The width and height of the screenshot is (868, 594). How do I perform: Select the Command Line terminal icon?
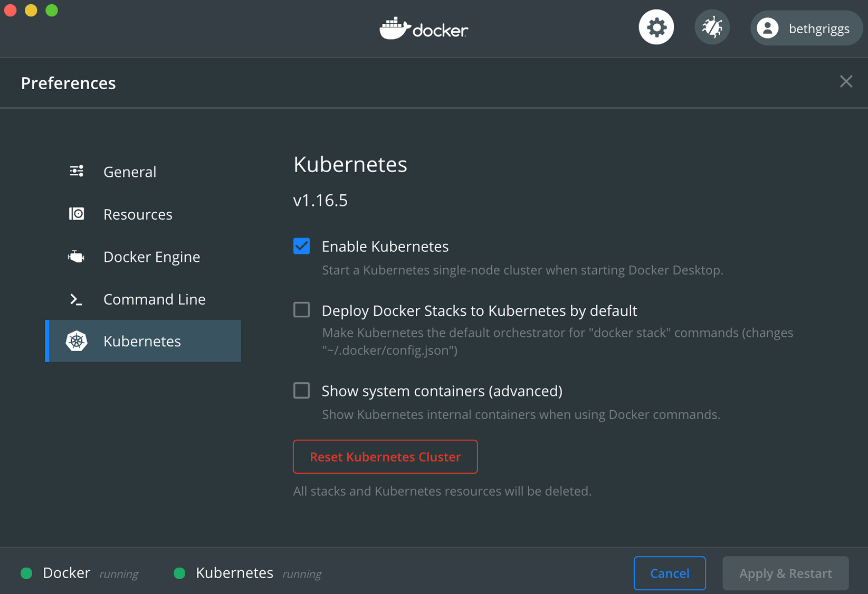coord(77,299)
